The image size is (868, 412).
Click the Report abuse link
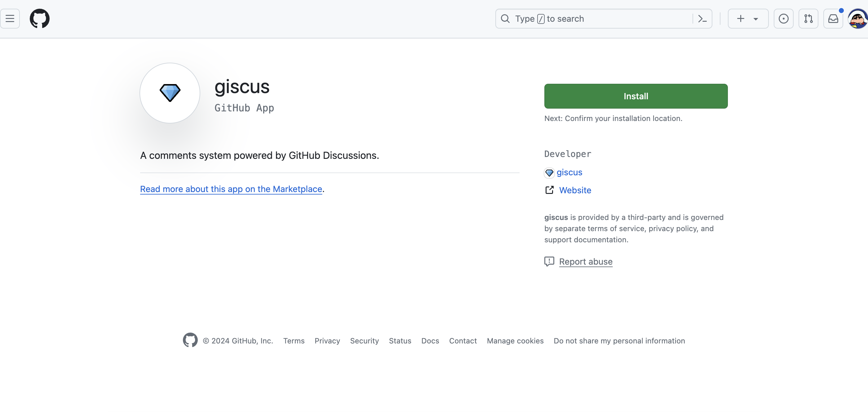click(x=586, y=261)
